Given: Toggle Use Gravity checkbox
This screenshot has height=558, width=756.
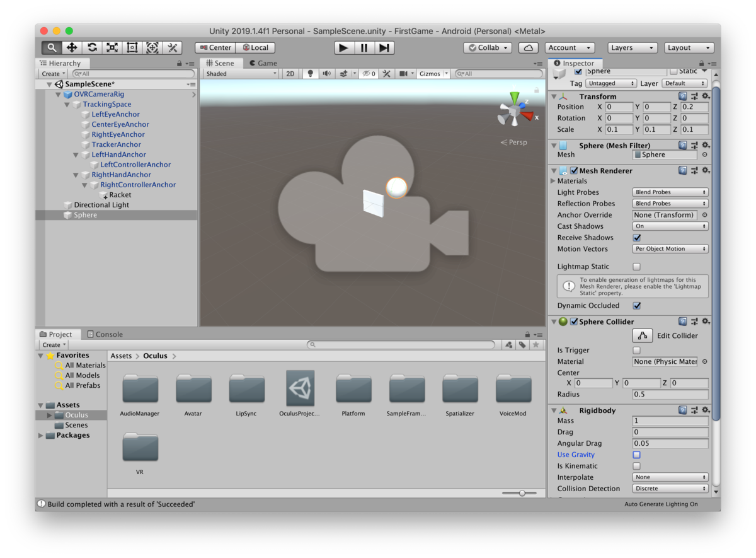Looking at the screenshot, I should (x=637, y=455).
